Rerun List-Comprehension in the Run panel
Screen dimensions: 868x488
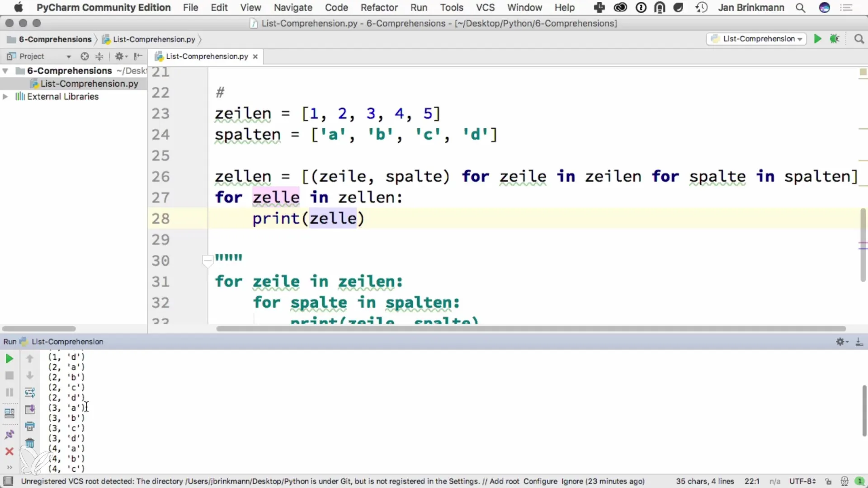(9, 359)
